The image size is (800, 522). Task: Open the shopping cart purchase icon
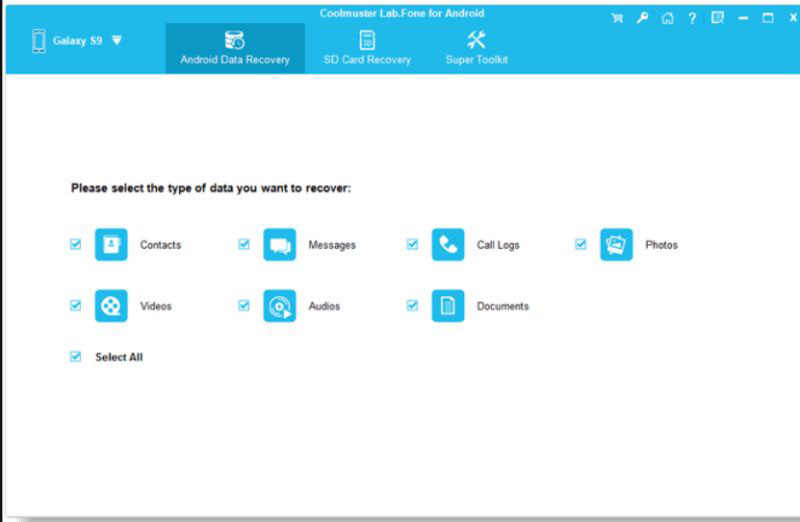tap(617, 18)
